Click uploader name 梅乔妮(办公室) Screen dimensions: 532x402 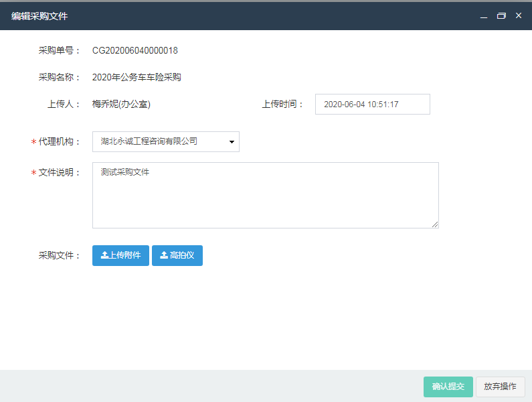(x=121, y=104)
